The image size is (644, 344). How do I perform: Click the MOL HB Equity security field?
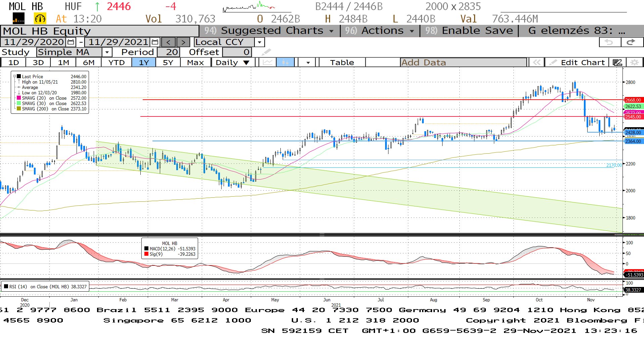coord(100,31)
